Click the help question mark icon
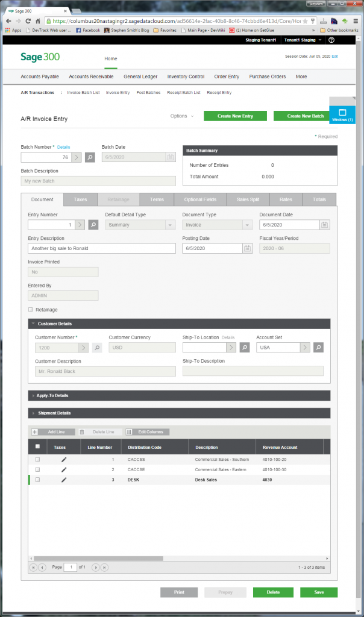The width and height of the screenshot is (364, 617). click(331, 40)
